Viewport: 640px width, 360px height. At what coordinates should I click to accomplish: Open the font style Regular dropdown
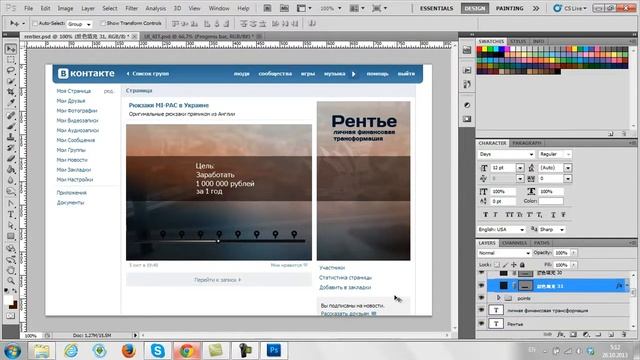click(x=555, y=154)
